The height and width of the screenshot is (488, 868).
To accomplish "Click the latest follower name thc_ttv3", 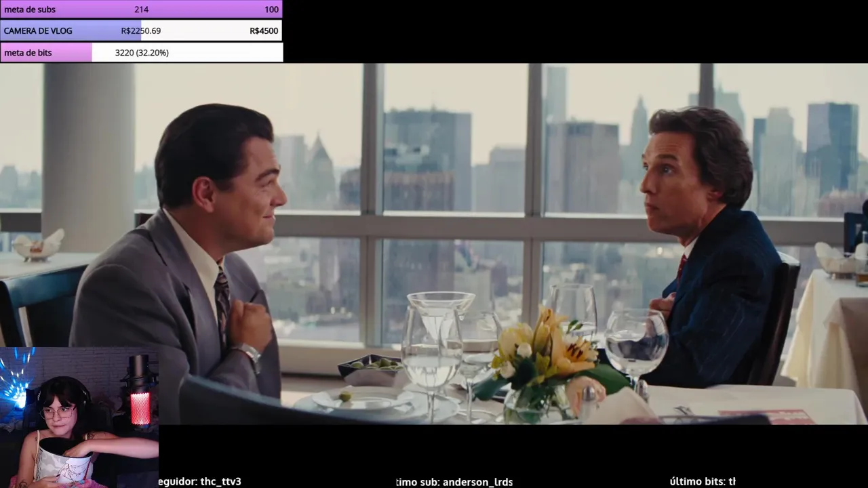I will pyautogui.click(x=221, y=481).
